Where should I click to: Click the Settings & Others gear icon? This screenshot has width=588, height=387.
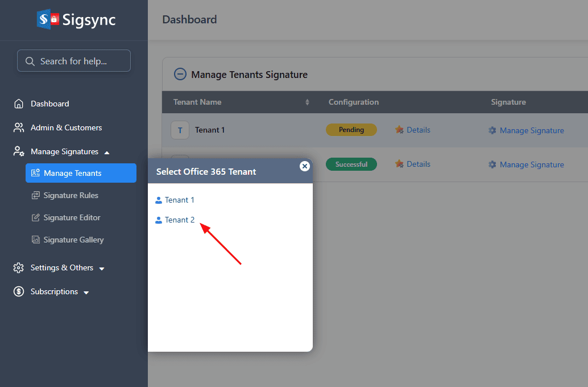19,267
